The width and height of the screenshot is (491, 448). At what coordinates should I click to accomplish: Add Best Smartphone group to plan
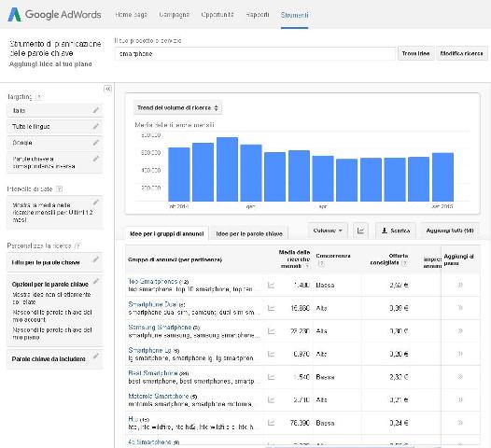460,377
